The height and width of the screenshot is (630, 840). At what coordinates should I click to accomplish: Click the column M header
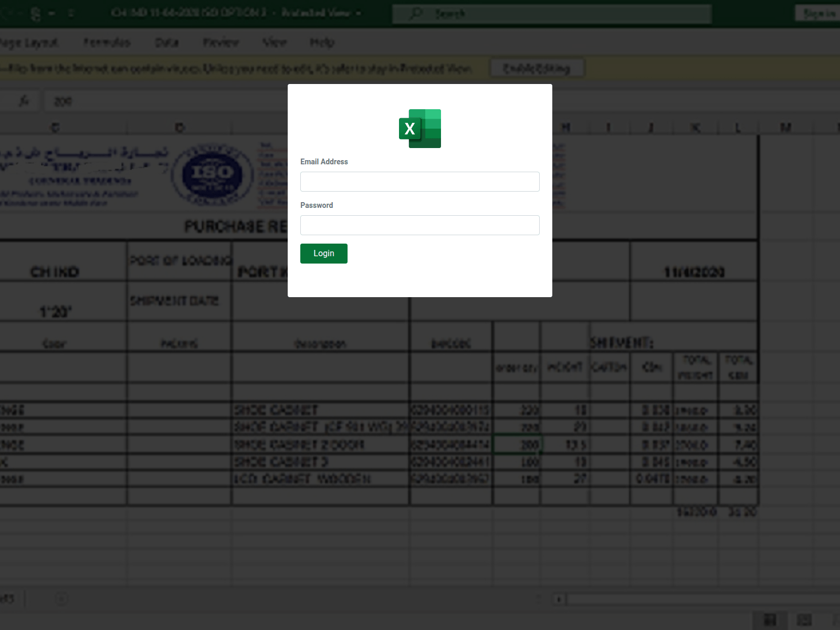coord(785,128)
